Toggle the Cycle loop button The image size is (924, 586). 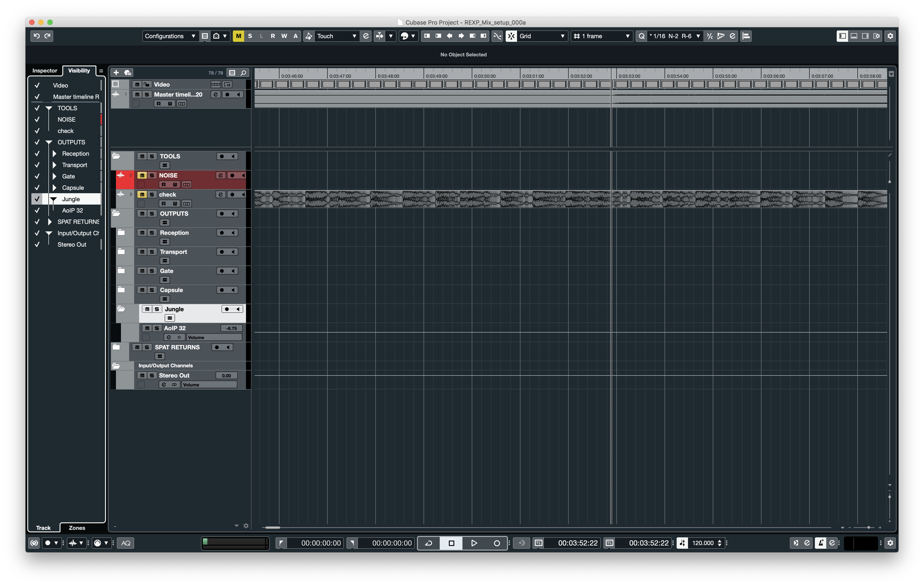(429, 543)
